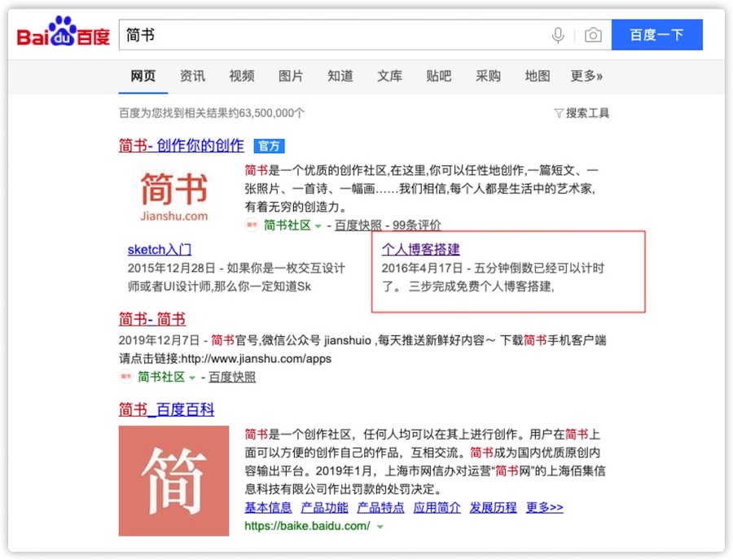This screenshot has height=560, width=733.
Task: Click the Jianshu.com logo thumbnail
Action: (x=174, y=194)
